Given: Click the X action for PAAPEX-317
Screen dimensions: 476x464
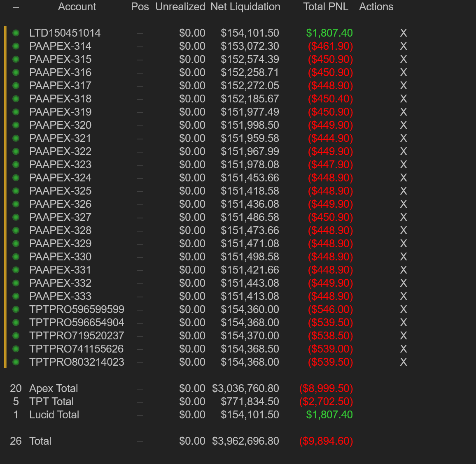Looking at the screenshot, I should coord(403,86).
